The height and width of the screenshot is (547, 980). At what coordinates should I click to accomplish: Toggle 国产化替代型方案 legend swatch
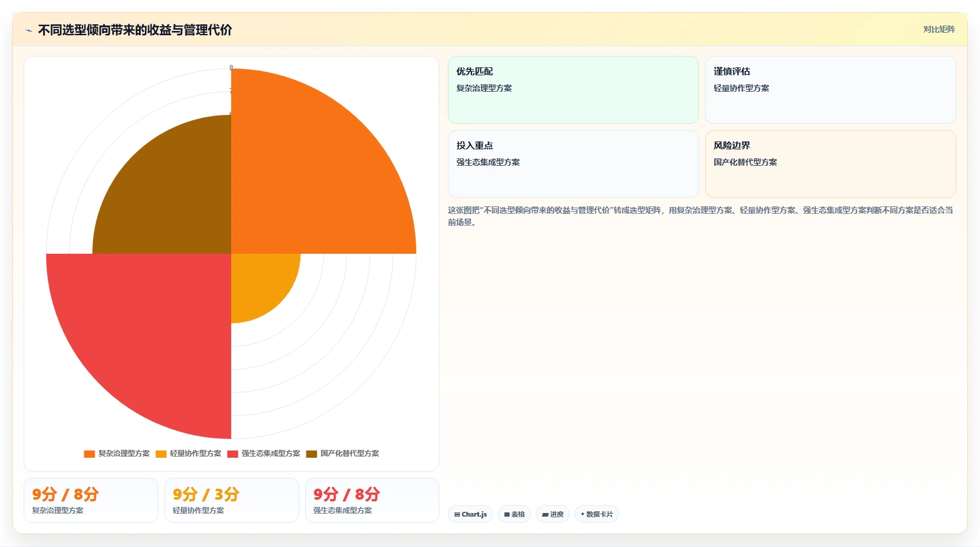[311, 454]
